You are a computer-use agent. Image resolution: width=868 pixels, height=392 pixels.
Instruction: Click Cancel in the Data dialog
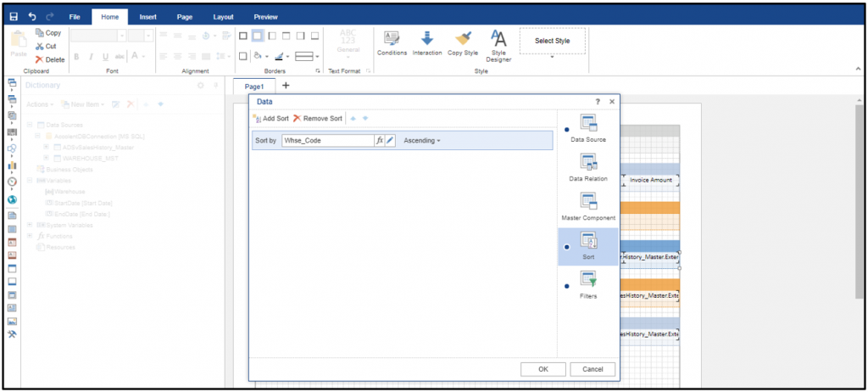tap(593, 369)
